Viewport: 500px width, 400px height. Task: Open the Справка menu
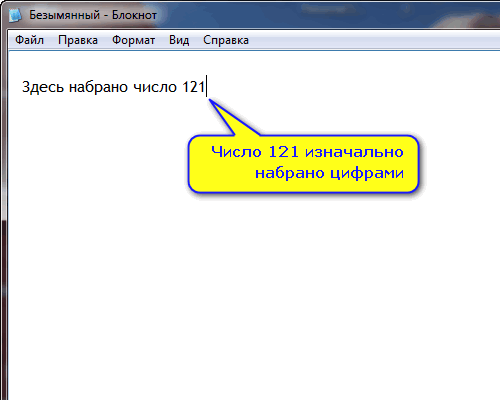[x=226, y=40]
